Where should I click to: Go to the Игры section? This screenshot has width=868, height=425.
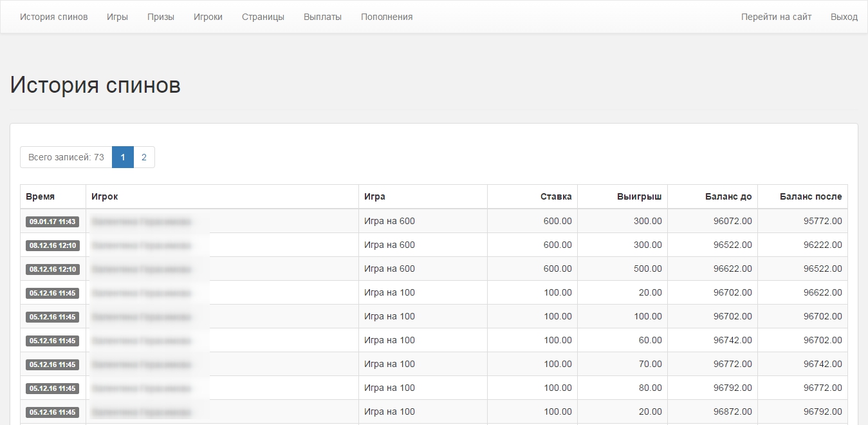pos(117,17)
